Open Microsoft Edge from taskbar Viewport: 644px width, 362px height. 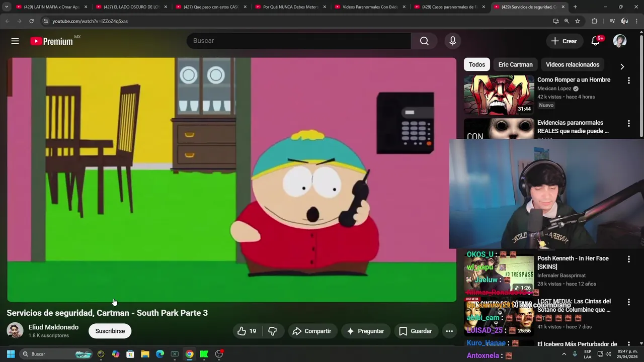(160, 354)
